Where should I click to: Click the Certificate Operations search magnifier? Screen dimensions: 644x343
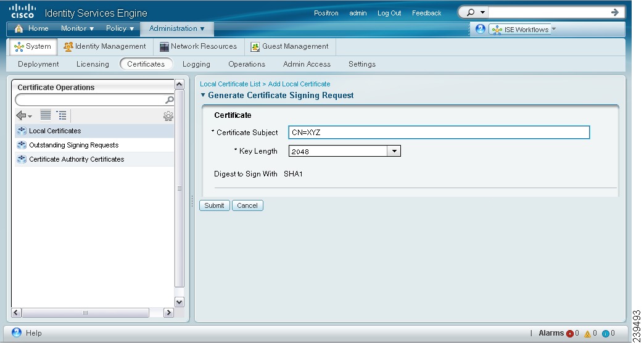coord(169,100)
